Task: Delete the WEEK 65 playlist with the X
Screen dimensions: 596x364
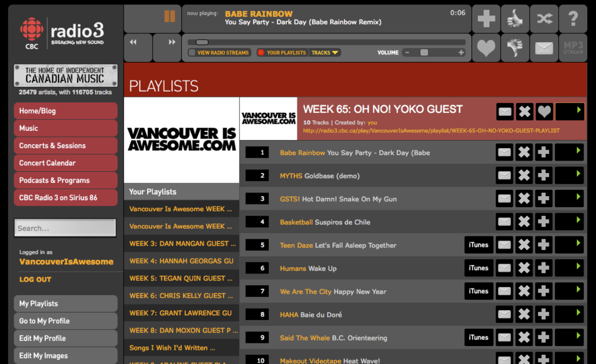Action: click(525, 112)
